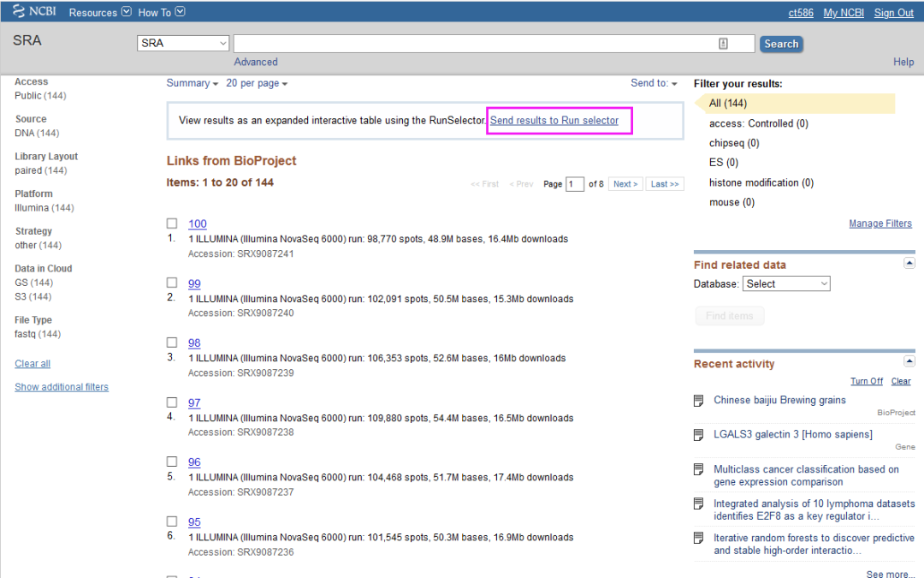This screenshot has height=578, width=924.
Task: Open Integrated analysis of 10 lymphoma datasets
Action: (x=814, y=509)
